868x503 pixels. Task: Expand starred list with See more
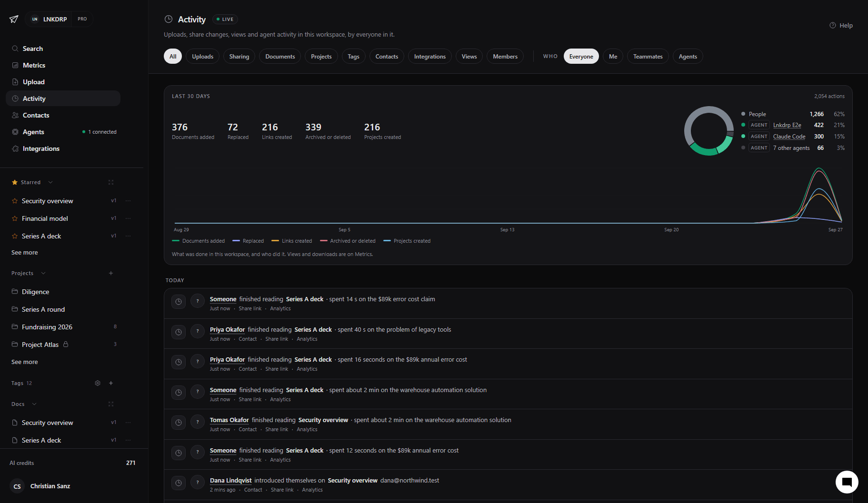click(25, 253)
